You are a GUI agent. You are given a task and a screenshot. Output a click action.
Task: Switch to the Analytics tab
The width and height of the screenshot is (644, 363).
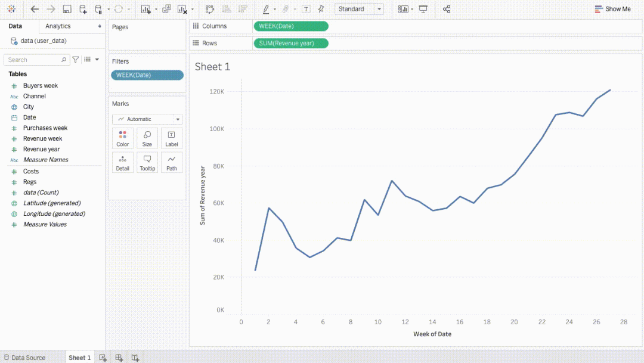(58, 26)
